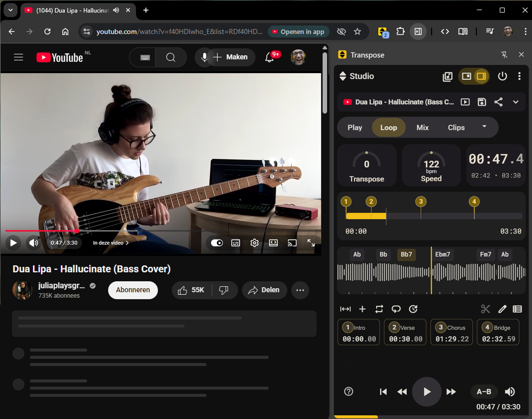Open the browser tab search dropdown

click(x=10, y=10)
